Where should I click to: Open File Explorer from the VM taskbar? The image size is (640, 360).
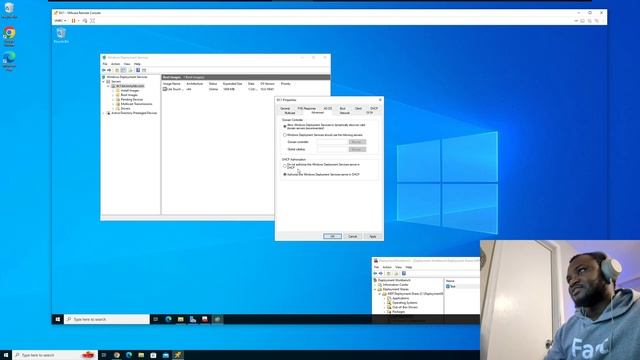(x=180, y=319)
